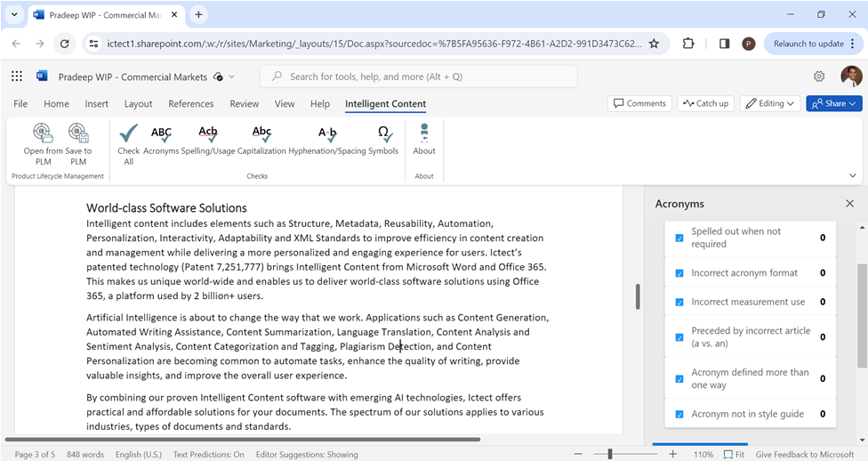
Task: Switch to the Layout tab
Action: pos(138,103)
